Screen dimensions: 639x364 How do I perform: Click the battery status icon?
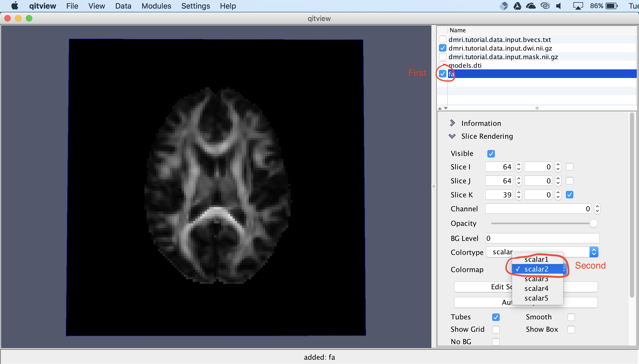(612, 6)
